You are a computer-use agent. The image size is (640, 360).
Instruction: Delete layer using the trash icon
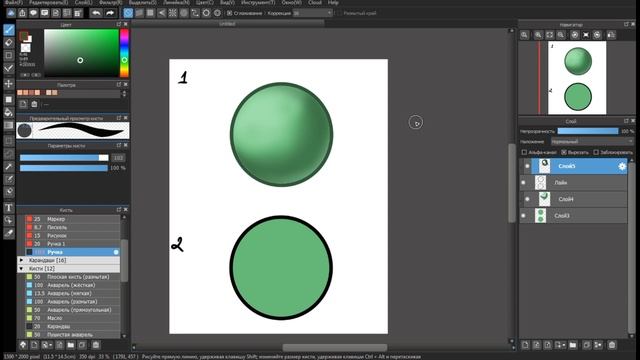tap(612, 345)
